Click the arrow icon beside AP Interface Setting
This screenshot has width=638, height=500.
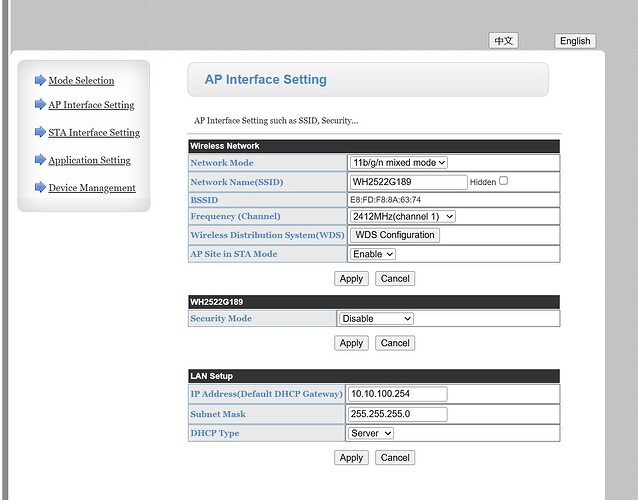point(40,105)
